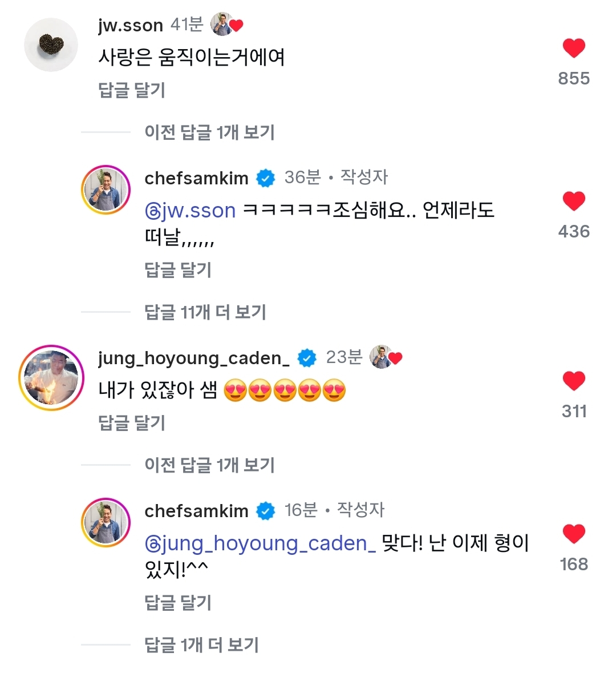Viewport: 616px width, 673px height.
Task: Like jw.sson's comment with the heart
Action: pyautogui.click(x=574, y=49)
